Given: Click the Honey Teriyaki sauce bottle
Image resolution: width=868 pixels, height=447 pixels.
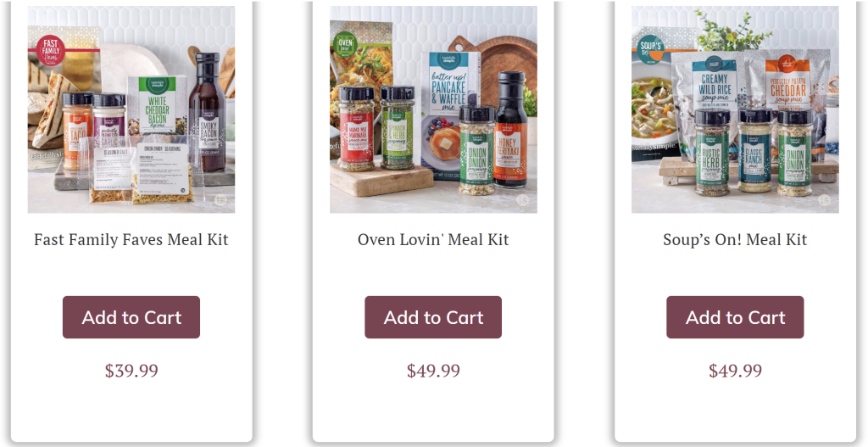Looking at the screenshot, I should (x=510, y=130).
